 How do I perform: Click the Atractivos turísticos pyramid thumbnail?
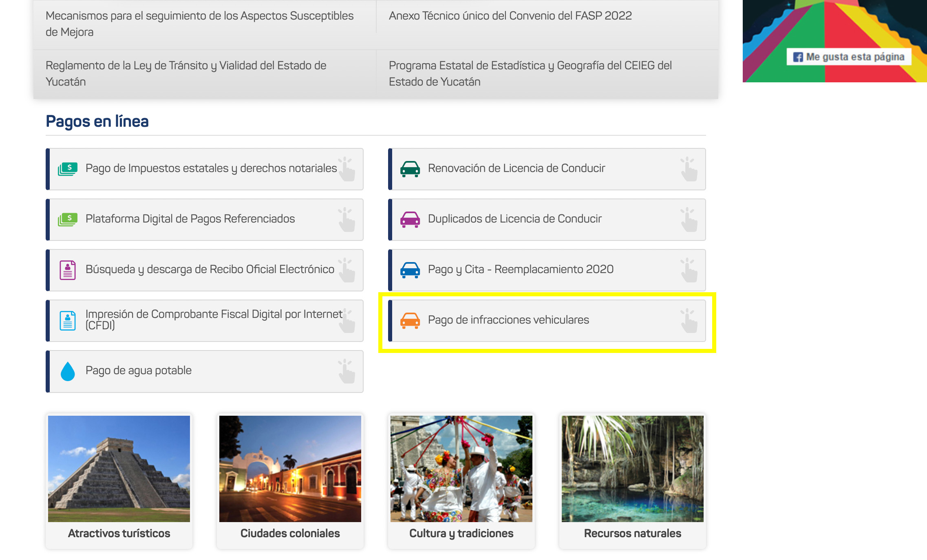point(119,469)
